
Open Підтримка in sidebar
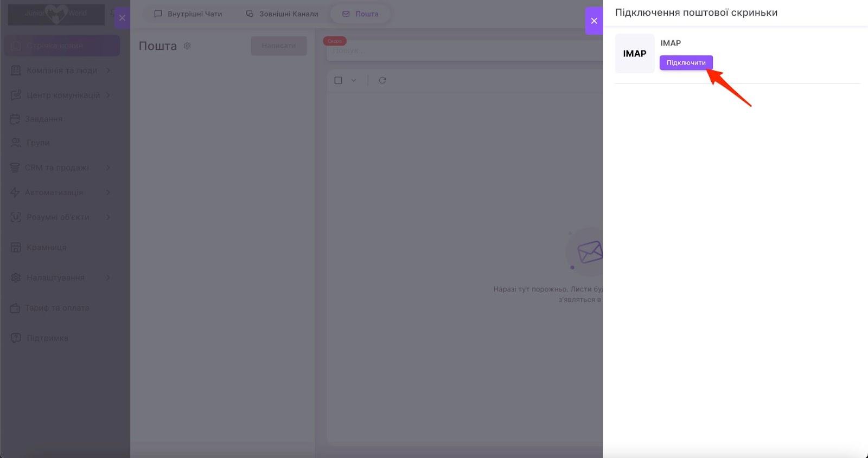62,338
